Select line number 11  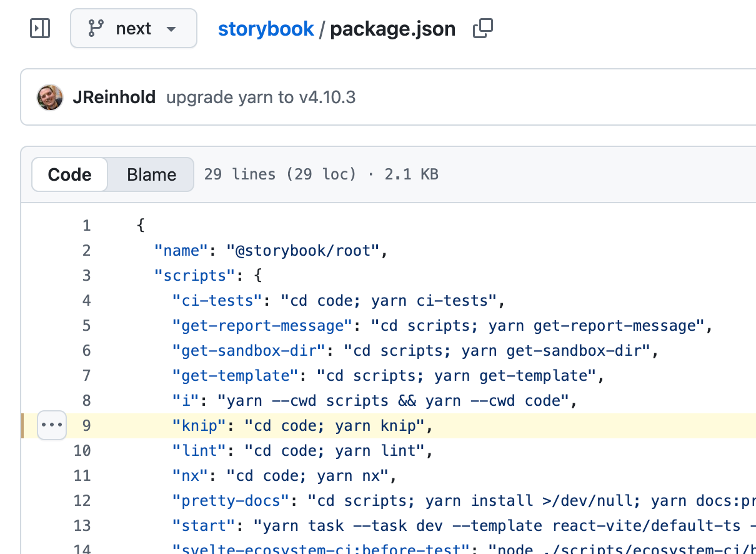pos(82,475)
